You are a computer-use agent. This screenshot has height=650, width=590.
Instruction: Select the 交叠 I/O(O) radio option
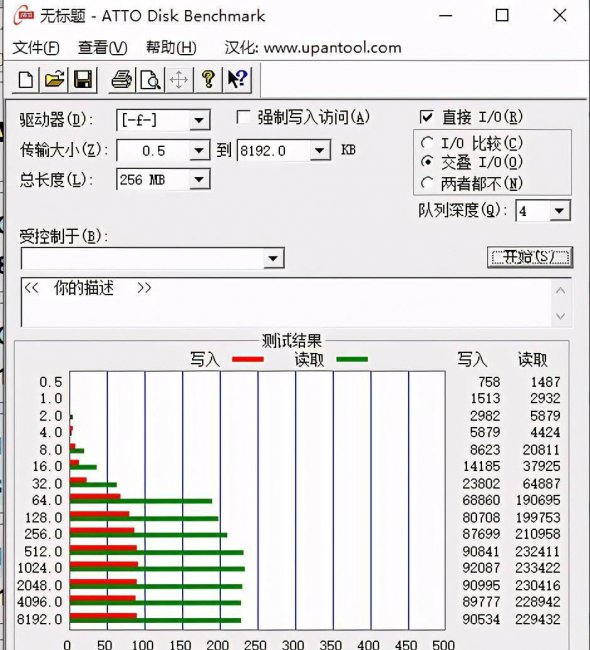point(427,162)
